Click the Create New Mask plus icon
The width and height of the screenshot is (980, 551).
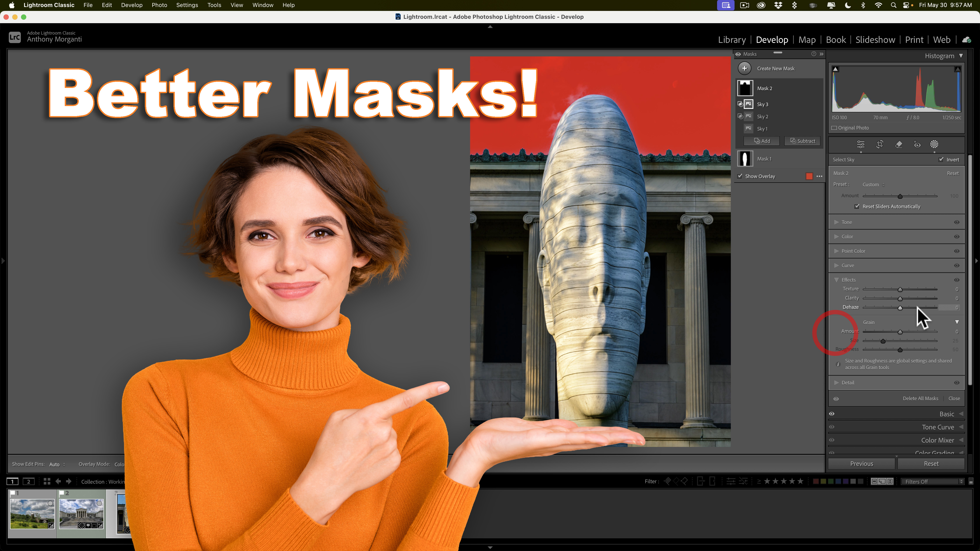pos(744,68)
